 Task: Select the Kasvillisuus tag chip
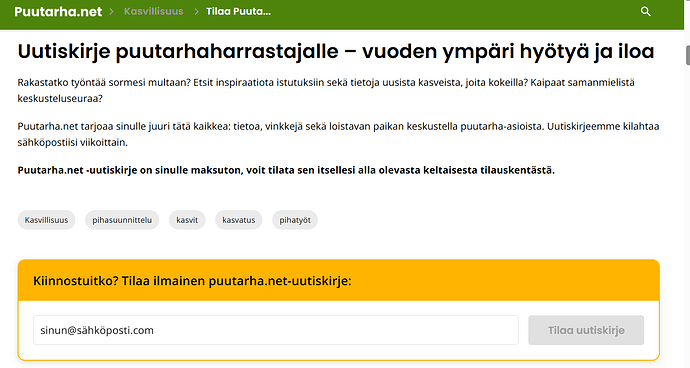[x=46, y=220]
